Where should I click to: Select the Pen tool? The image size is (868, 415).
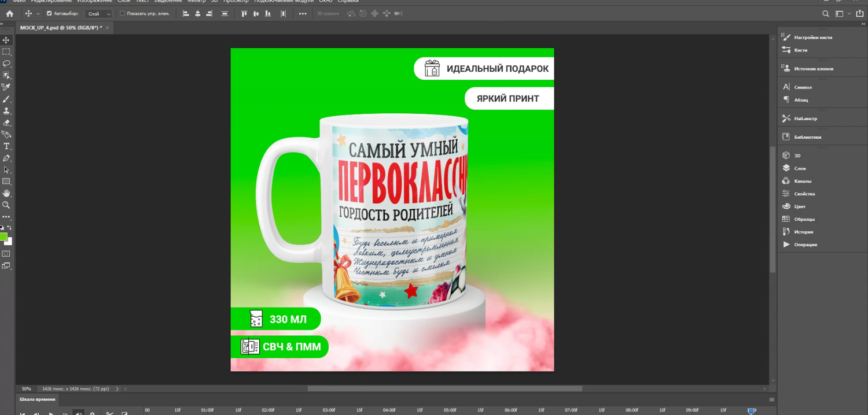pos(6,158)
